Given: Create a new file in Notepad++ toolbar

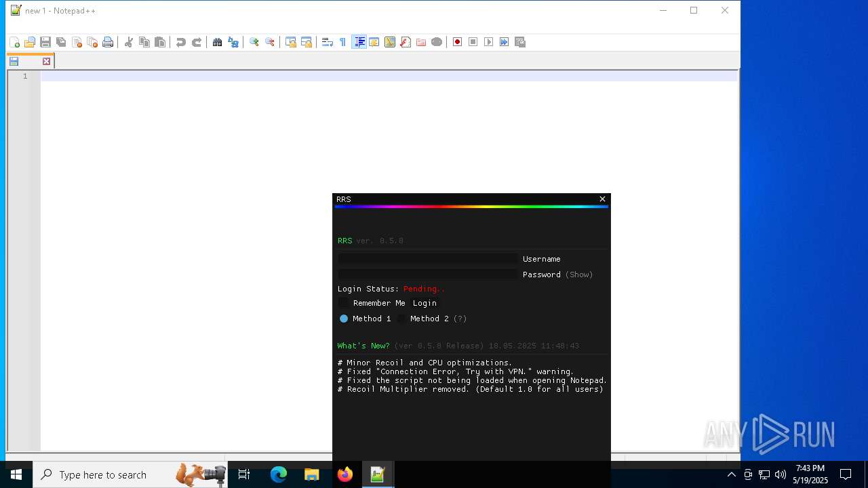Looking at the screenshot, I should point(14,42).
